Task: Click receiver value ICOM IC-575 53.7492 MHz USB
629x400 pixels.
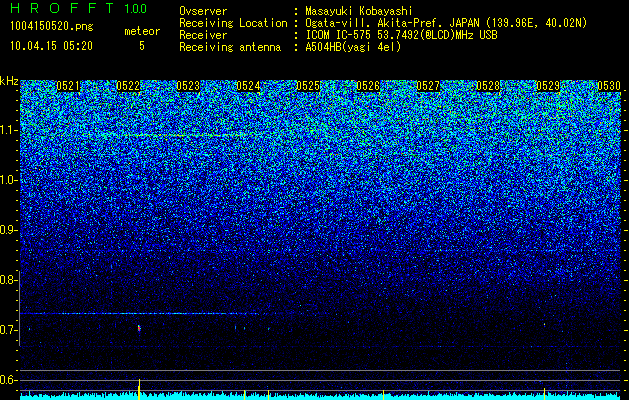Action: (401, 35)
